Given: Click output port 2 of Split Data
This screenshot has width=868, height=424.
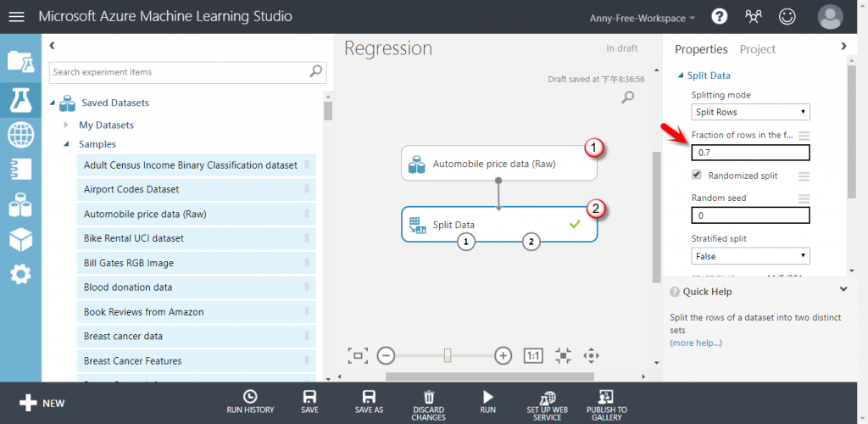Looking at the screenshot, I should pos(531,242).
